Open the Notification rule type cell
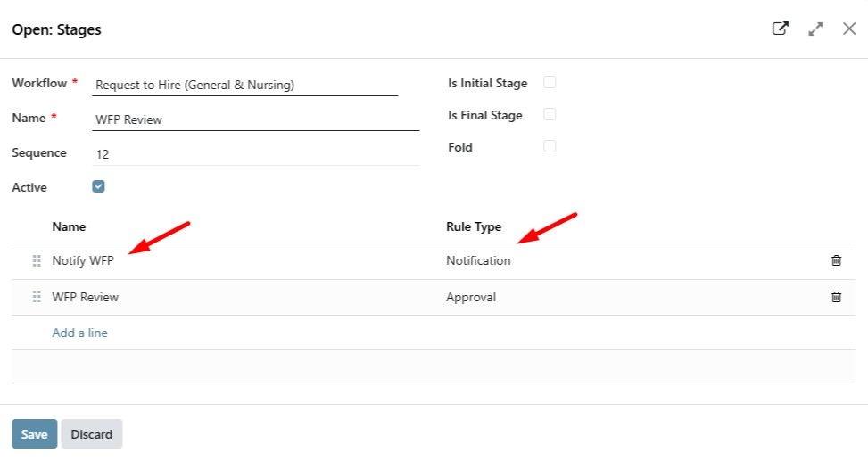Viewport: 868px width, 461px height. (x=479, y=260)
